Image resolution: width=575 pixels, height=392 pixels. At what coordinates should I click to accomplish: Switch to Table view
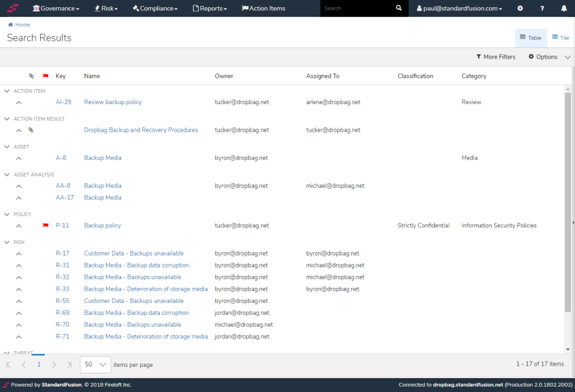[531, 38]
